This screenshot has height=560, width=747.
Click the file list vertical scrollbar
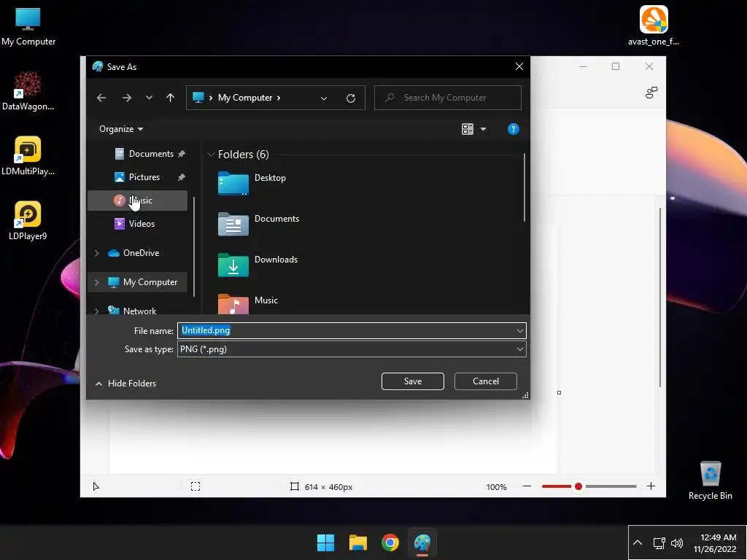click(525, 187)
